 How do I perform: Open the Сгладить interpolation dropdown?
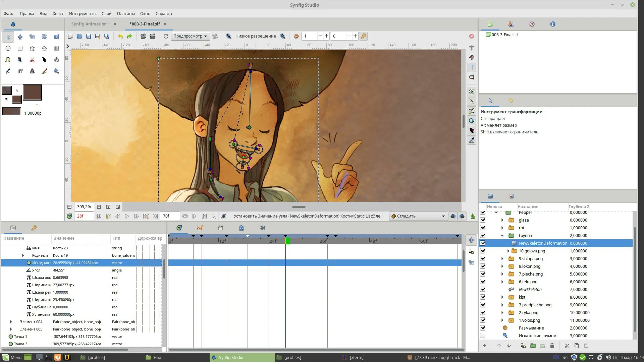pyautogui.click(x=418, y=216)
